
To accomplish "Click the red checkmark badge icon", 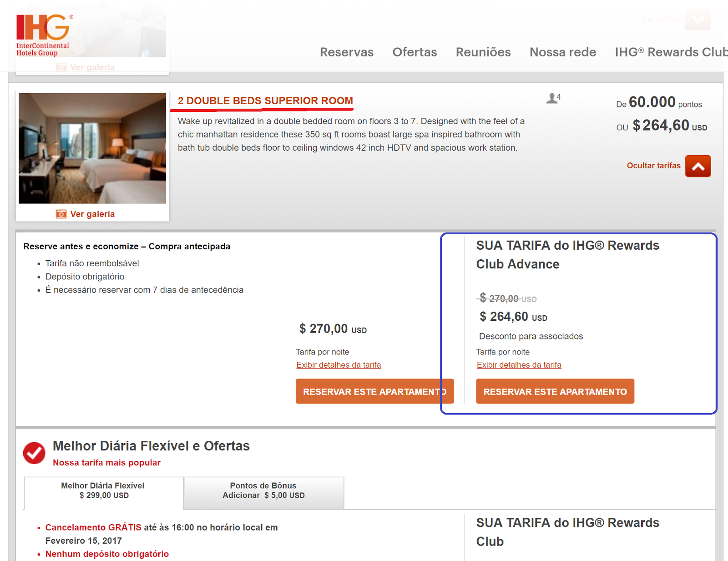I will click(34, 453).
